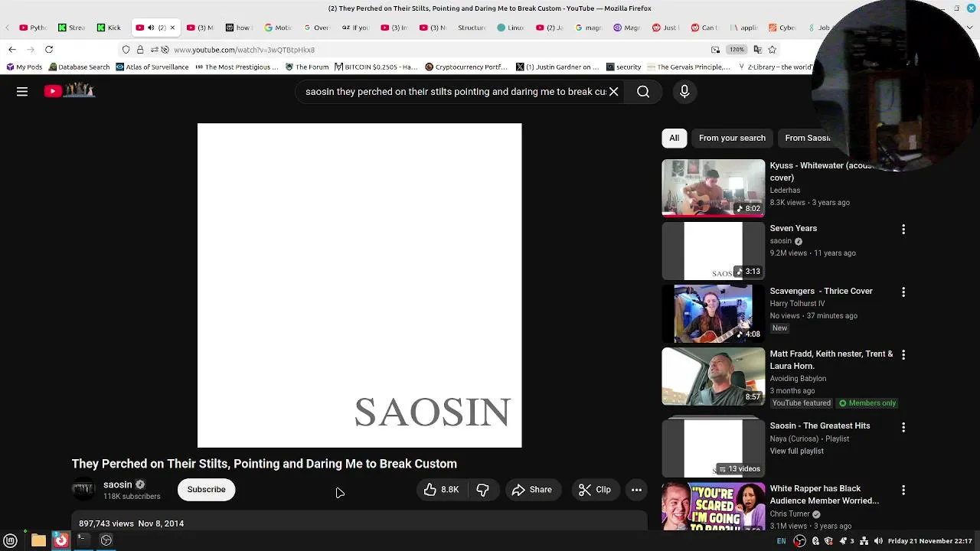Screen dimensions: 980x551
Task: Open the security bookmark
Action: (x=623, y=67)
